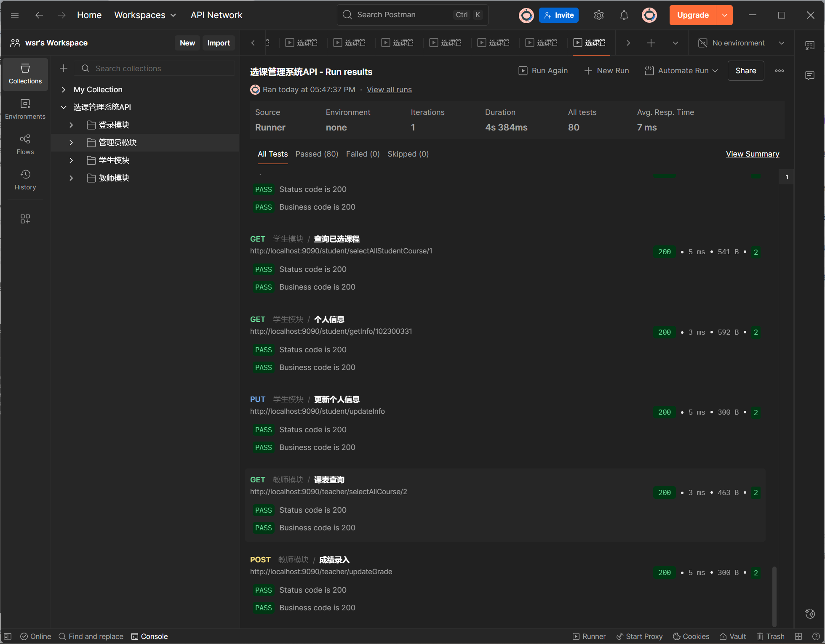Expand the 登录模块 folder
This screenshot has width=825, height=644.
(x=71, y=125)
